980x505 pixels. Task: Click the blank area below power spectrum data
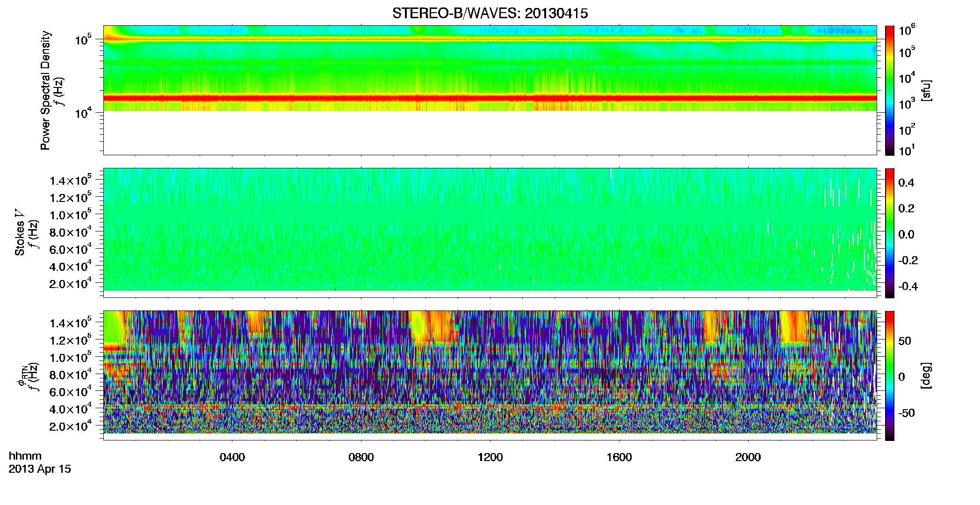pos(490,132)
